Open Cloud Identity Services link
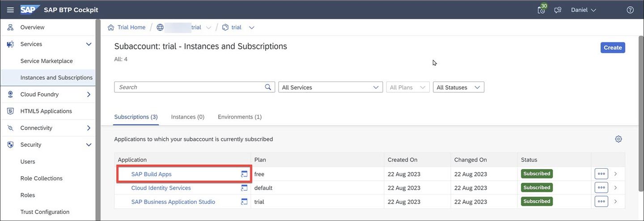Image resolution: width=644 pixels, height=221 pixels. (x=161, y=188)
